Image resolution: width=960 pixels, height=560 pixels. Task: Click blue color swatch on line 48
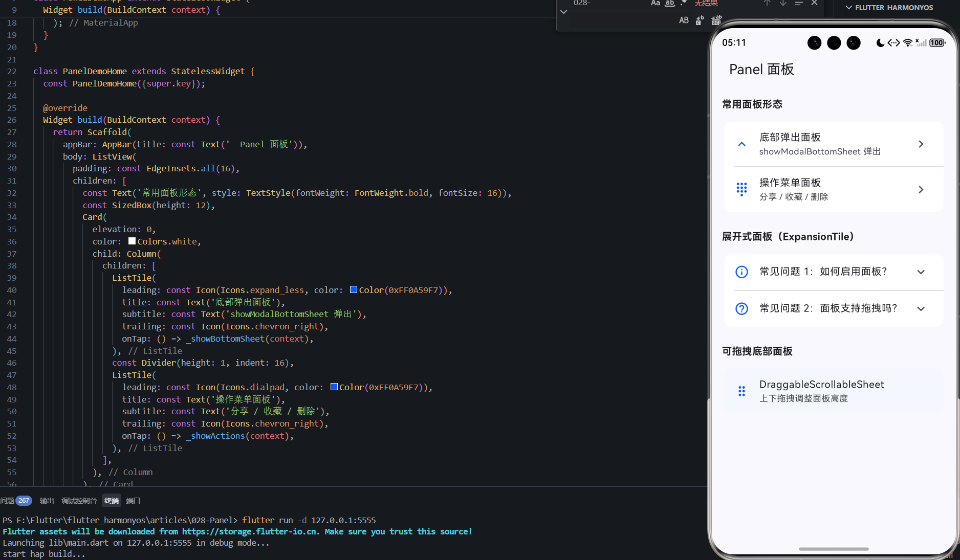[x=334, y=387]
